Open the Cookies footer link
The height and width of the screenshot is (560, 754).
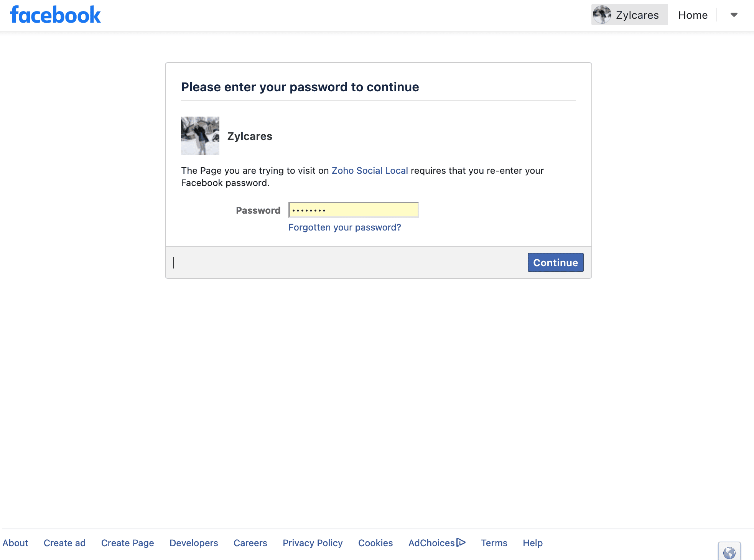[x=375, y=543]
